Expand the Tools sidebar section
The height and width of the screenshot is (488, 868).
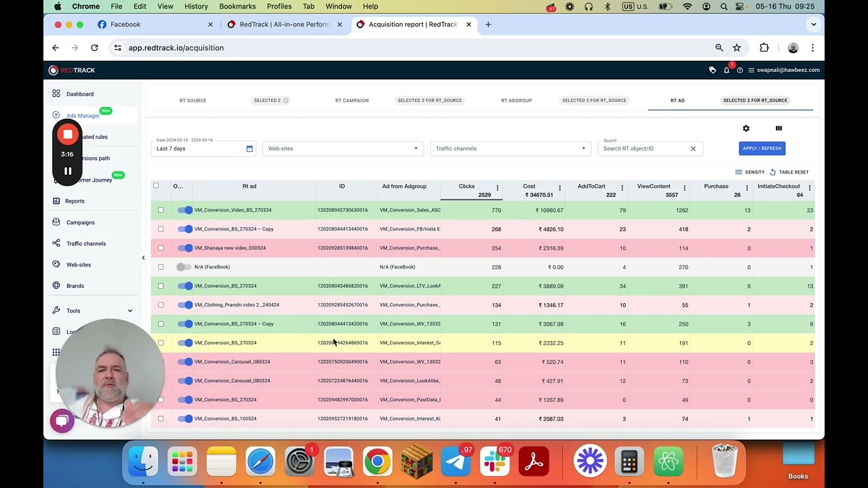pos(92,311)
